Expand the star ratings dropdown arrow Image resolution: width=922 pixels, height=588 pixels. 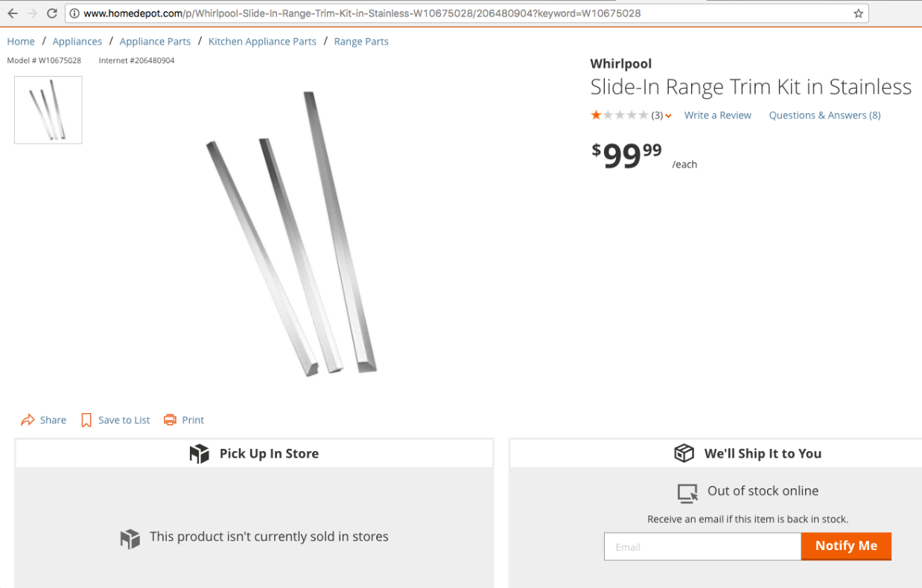(669, 115)
